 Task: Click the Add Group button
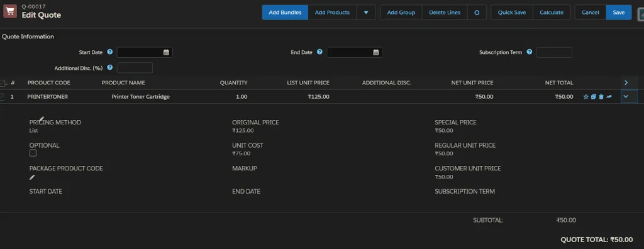[401, 13]
